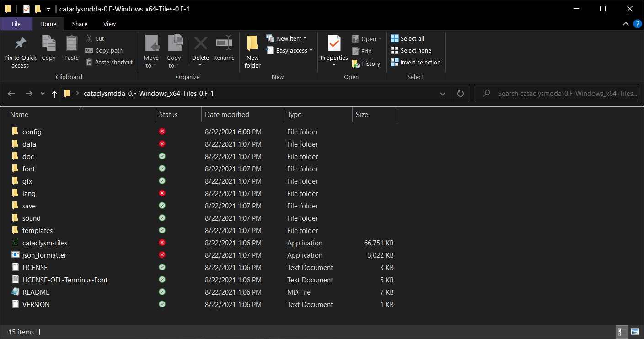Select the doc folder
Screen dimensions: 644x339
[x=28, y=157]
